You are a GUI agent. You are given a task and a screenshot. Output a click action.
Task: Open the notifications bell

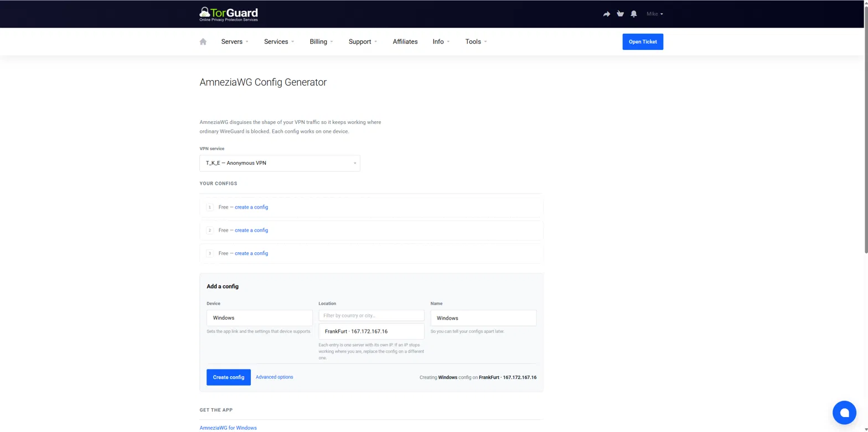(634, 14)
